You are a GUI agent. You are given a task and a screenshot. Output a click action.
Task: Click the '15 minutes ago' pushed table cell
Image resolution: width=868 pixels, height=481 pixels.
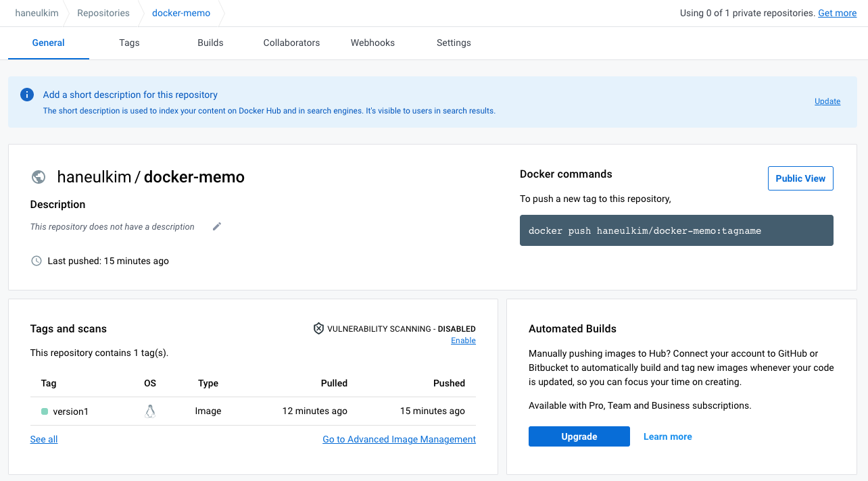pyautogui.click(x=433, y=411)
